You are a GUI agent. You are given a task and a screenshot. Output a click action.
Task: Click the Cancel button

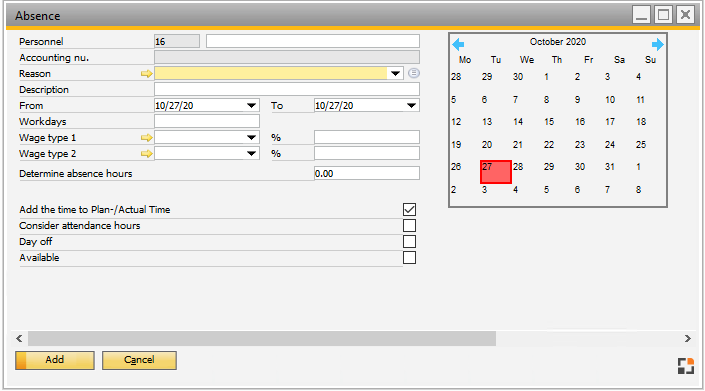[139, 360]
